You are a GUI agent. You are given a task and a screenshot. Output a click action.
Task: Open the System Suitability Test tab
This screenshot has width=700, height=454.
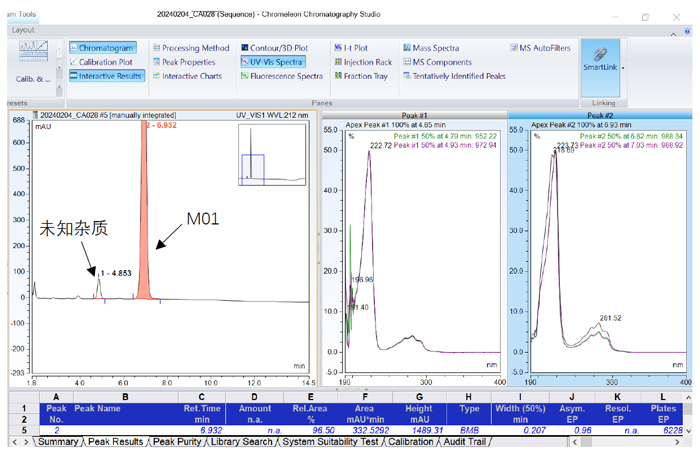329,442
